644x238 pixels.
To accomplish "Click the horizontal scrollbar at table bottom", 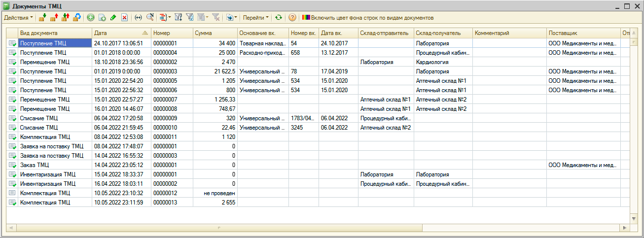I will coord(316,228).
